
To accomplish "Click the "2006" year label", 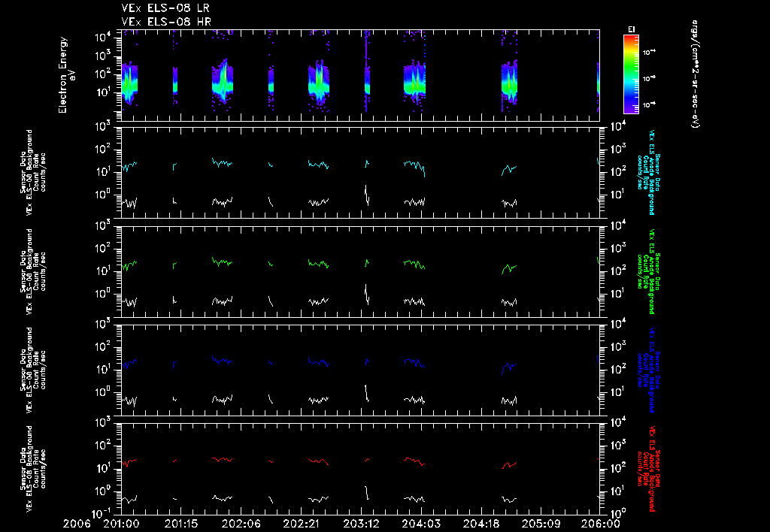I will 77,524.
